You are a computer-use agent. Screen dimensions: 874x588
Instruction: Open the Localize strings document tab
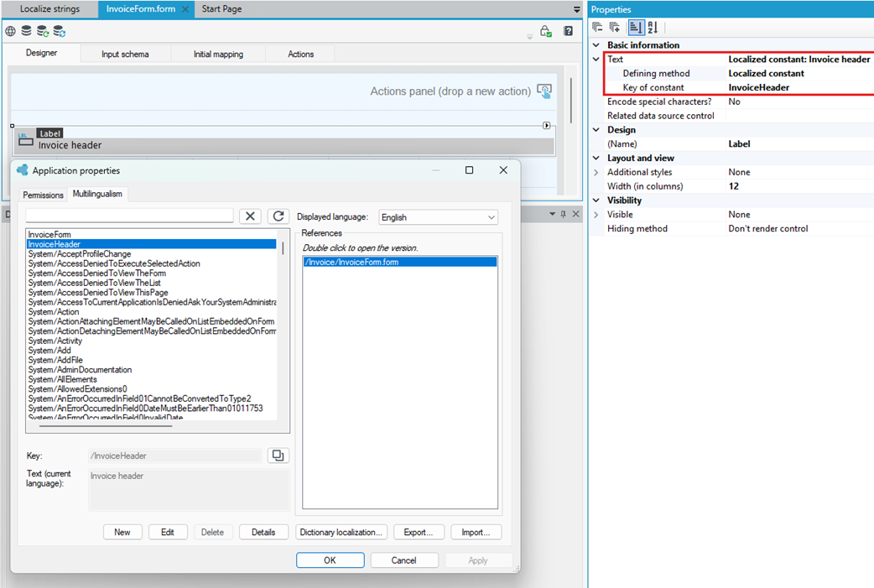click(x=49, y=9)
